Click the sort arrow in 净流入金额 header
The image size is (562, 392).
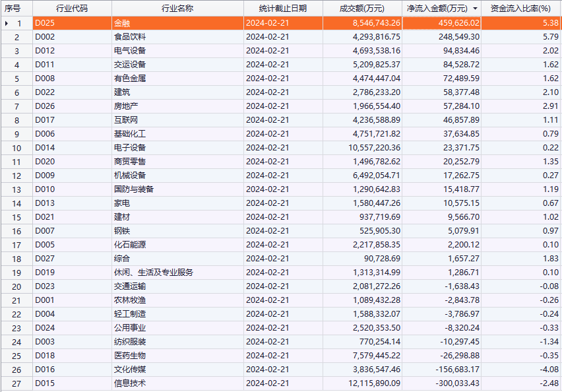[x=476, y=9]
